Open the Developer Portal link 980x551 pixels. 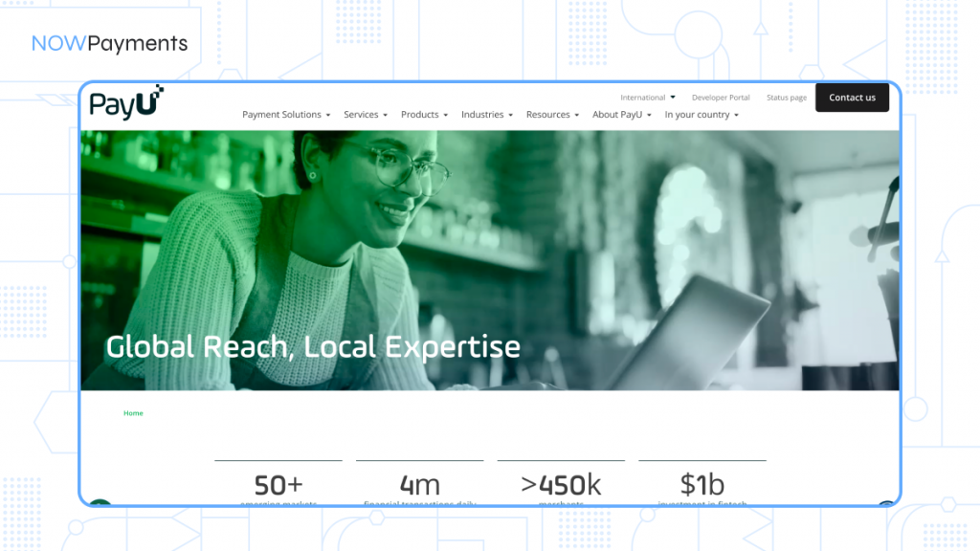721,98
